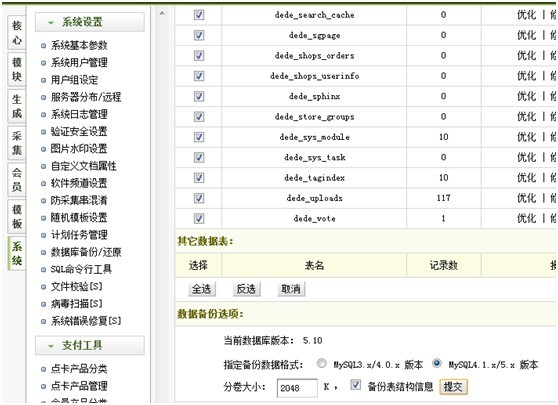The height and width of the screenshot is (405, 558).
Task: Uncheck the dede_search_cache table checkbox
Action: pos(199,15)
